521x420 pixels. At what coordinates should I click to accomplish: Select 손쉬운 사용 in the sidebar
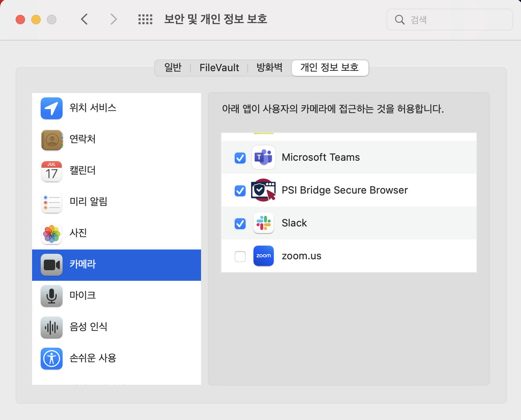pos(117,359)
